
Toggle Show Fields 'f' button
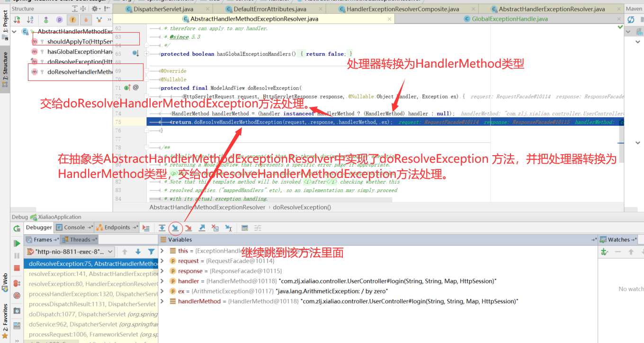(72, 19)
